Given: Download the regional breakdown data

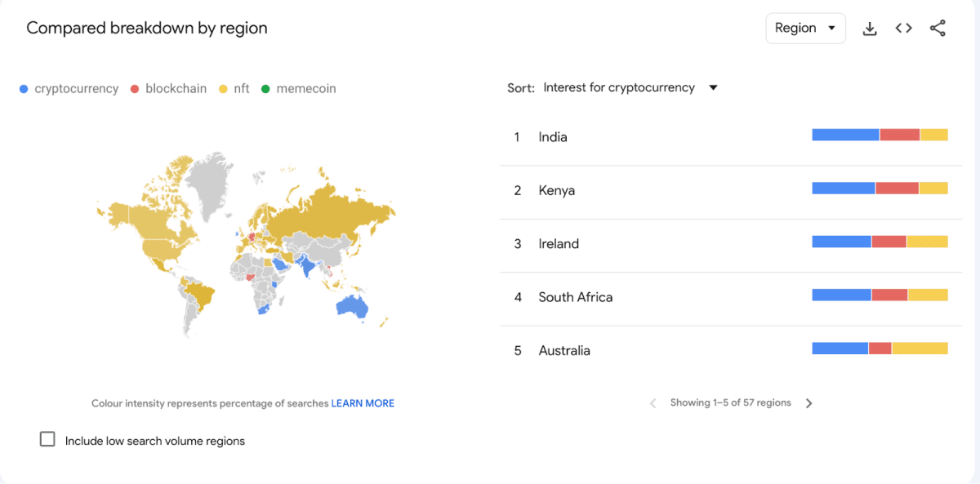Looking at the screenshot, I should point(870,29).
